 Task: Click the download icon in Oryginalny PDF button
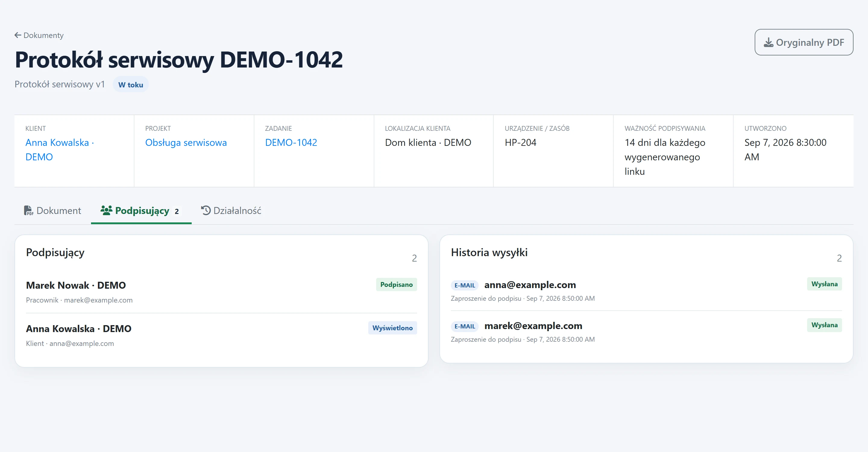(768, 42)
